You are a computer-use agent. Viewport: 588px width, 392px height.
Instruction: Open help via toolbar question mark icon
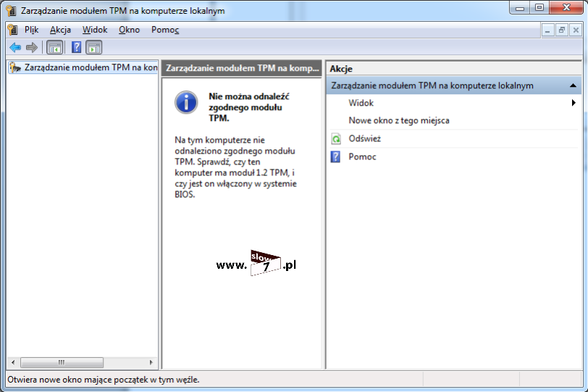coord(76,48)
